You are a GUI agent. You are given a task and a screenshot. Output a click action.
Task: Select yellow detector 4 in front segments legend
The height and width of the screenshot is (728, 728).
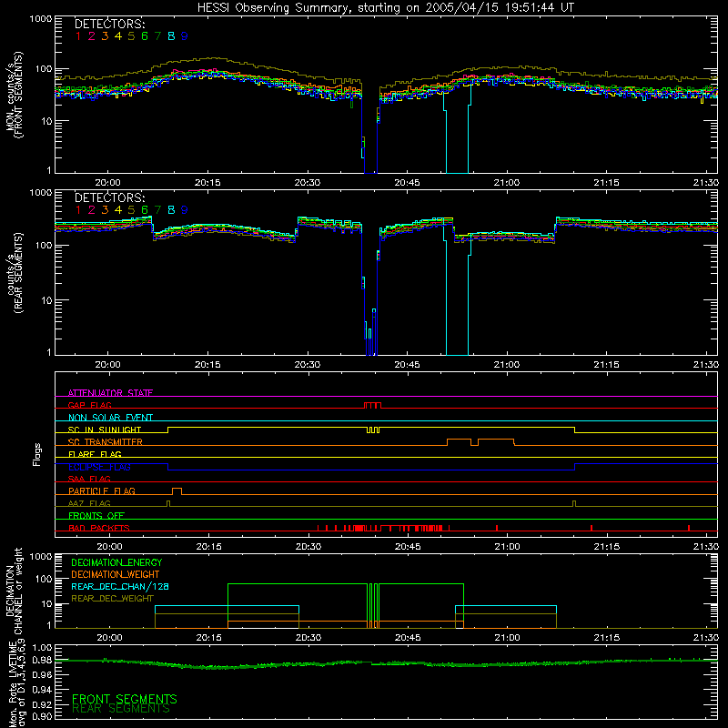click(118, 36)
